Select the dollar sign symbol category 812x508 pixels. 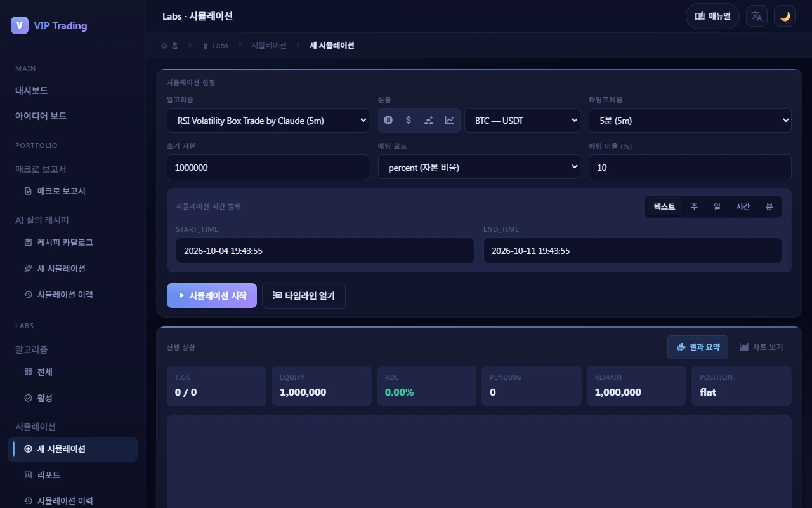pyautogui.click(x=409, y=120)
